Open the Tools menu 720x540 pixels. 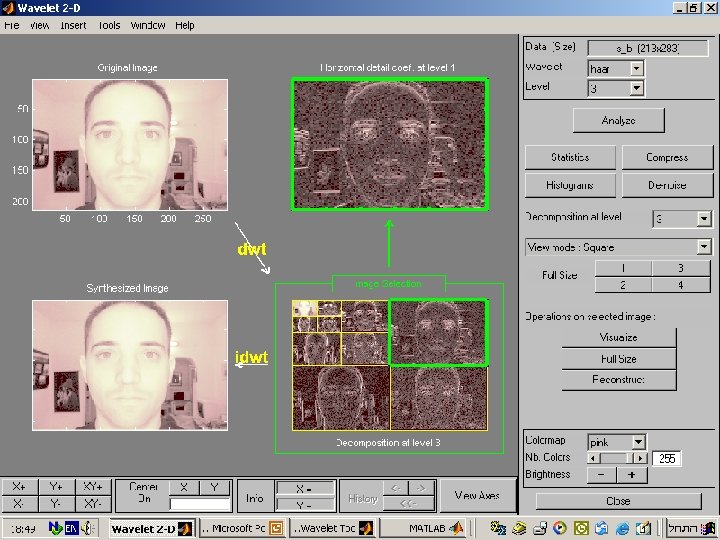(109, 25)
